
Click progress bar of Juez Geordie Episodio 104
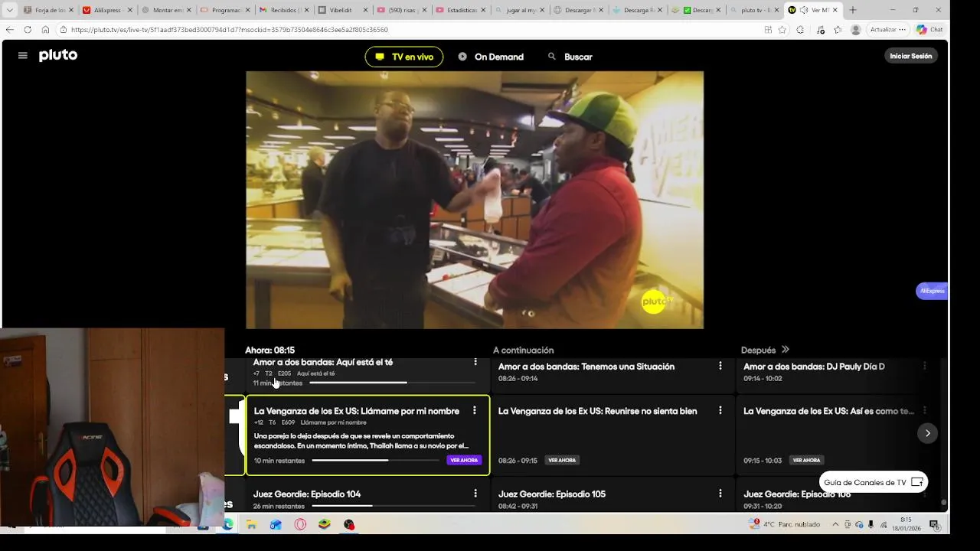[x=393, y=506]
